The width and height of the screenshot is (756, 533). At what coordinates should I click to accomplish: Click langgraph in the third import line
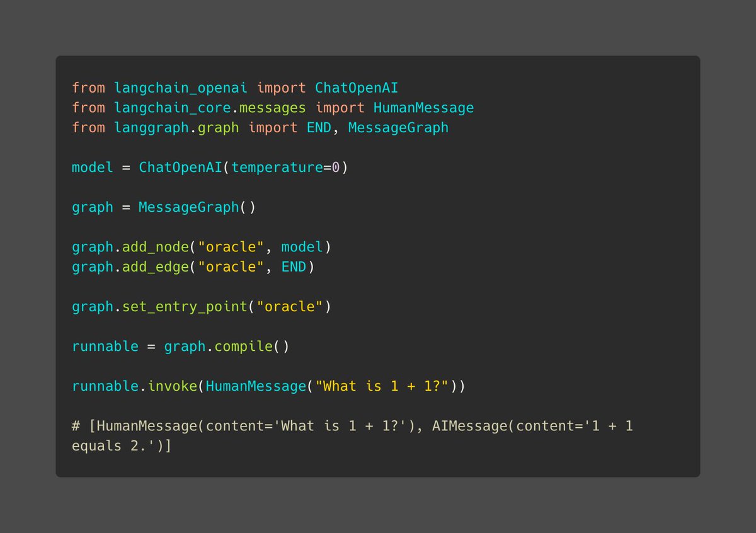pos(151,128)
